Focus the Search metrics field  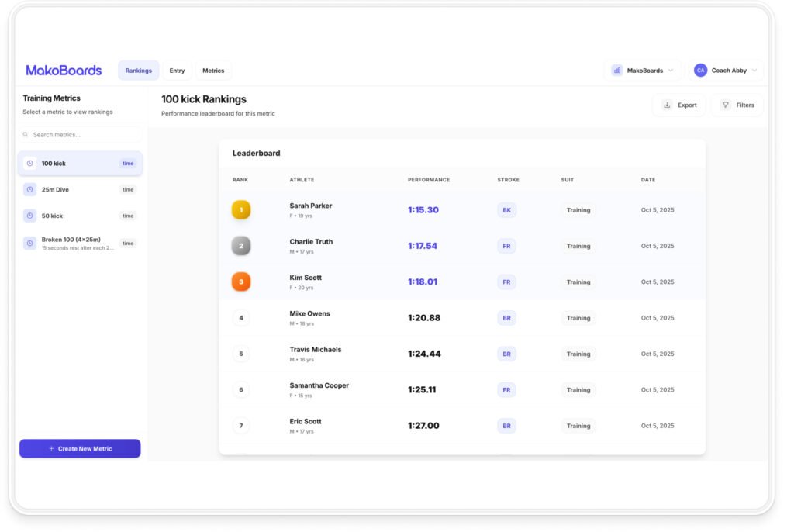81,135
